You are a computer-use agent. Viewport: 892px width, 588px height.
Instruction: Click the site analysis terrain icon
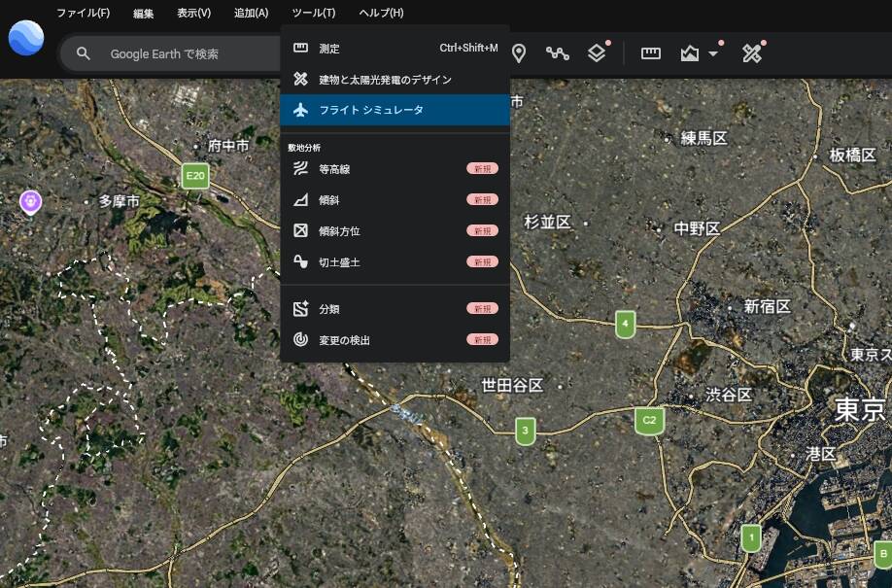(x=690, y=53)
